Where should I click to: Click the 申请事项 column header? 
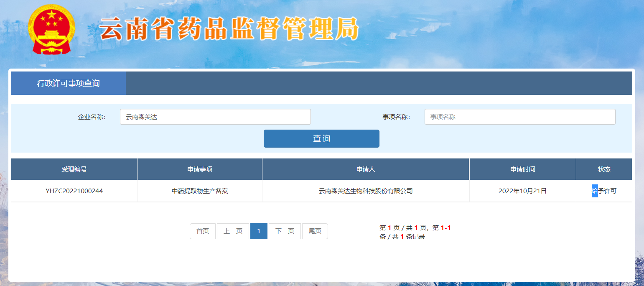[200, 169]
